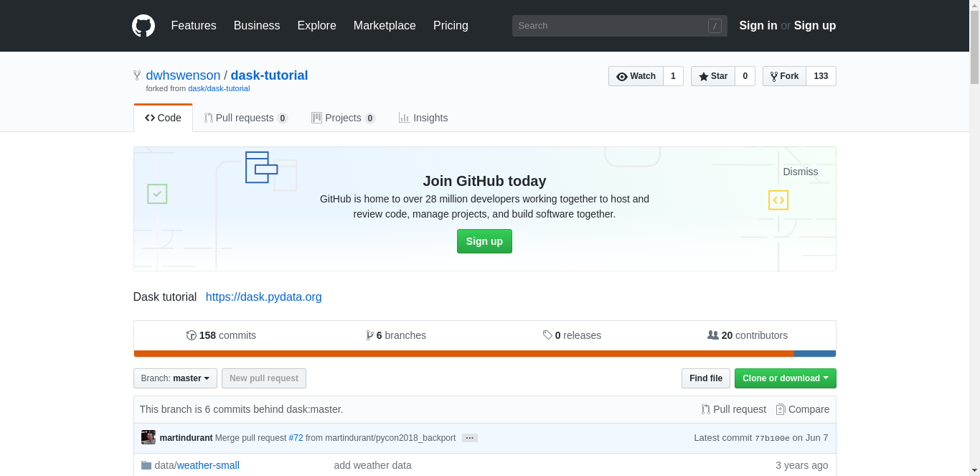Viewport: 980px width, 476px height.
Task: Focus the Search input field
Action: [x=610, y=26]
